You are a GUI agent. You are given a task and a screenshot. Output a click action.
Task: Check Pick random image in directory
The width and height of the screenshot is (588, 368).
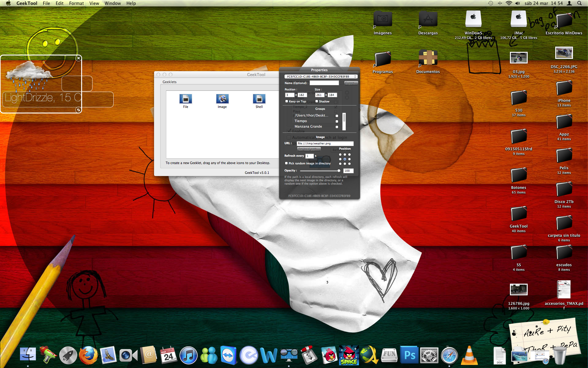click(x=286, y=163)
